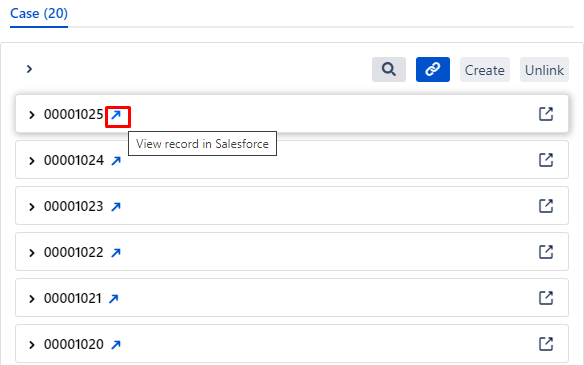Click pop-out icon on case 00001023 row

point(546,206)
